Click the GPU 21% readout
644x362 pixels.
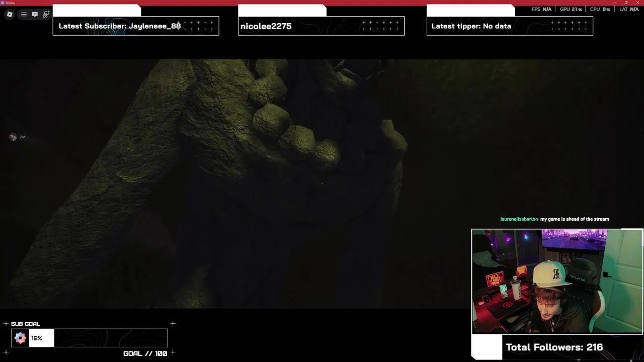tap(571, 10)
